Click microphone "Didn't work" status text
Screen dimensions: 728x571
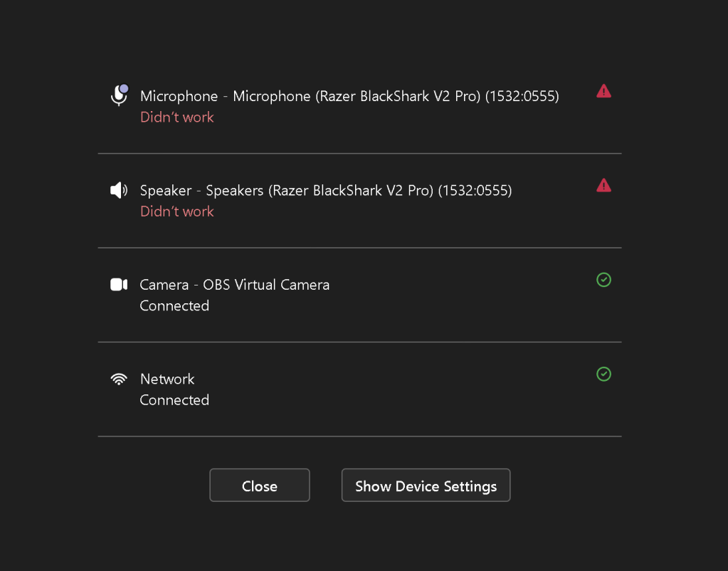tap(177, 117)
